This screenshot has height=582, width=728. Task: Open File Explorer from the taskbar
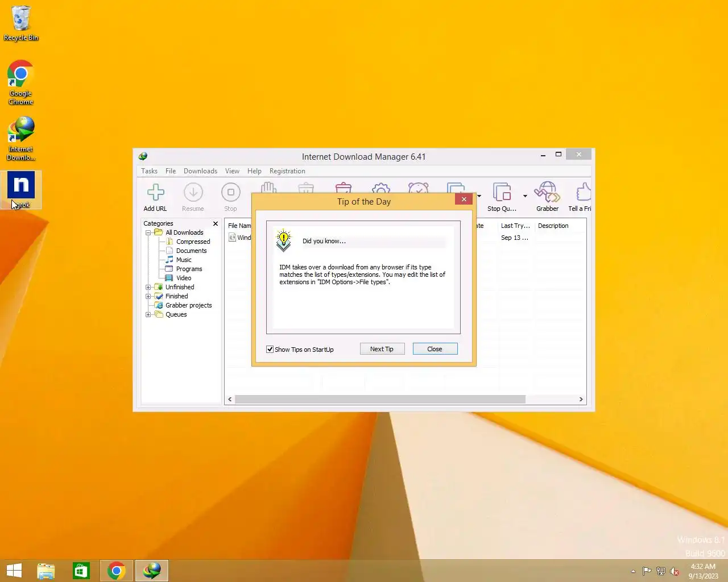(46, 571)
